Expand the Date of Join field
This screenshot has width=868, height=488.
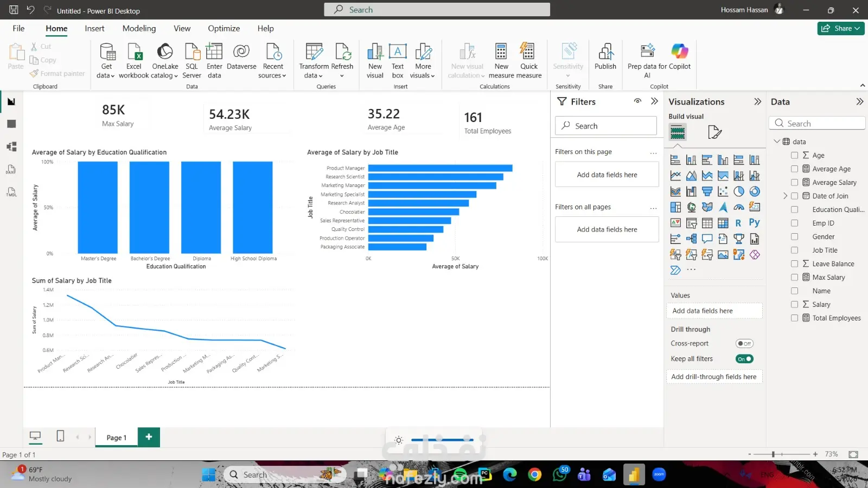point(785,196)
